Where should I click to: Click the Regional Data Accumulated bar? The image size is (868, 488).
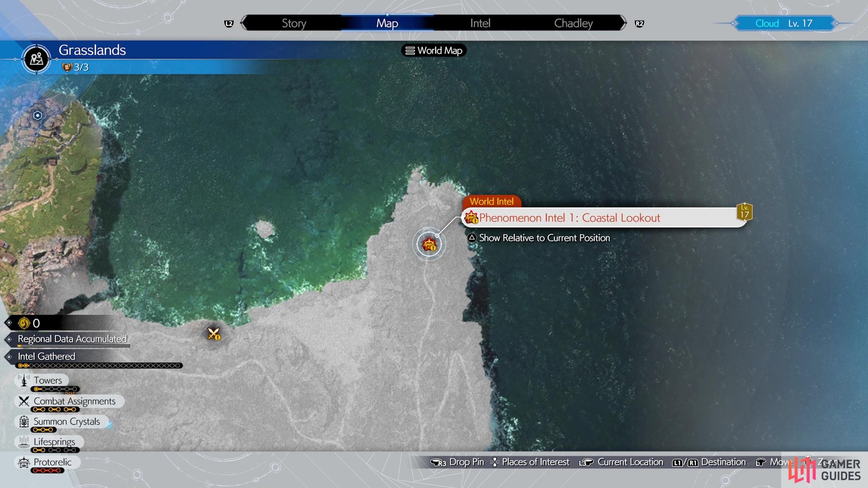click(74, 346)
